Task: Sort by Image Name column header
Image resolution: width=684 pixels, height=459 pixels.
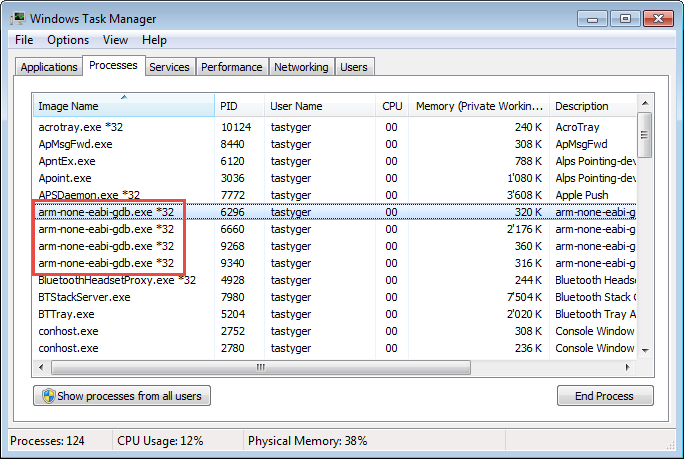Action: [124, 106]
